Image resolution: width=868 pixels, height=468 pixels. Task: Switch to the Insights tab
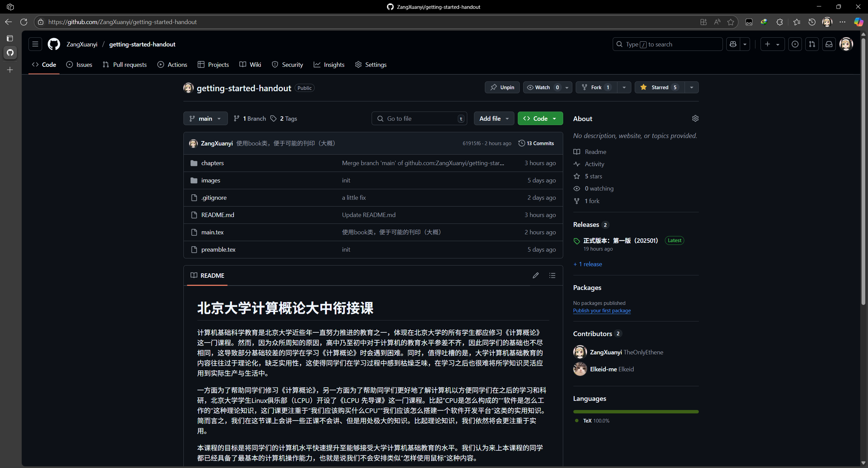[329, 64]
